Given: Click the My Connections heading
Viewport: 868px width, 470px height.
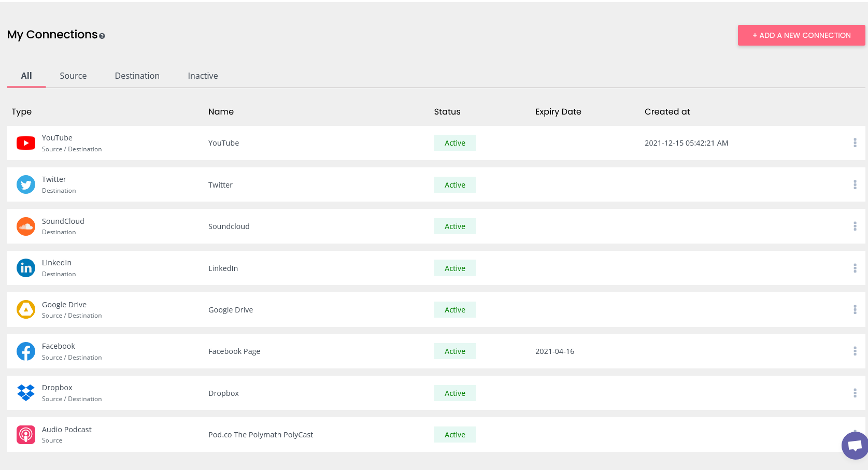Looking at the screenshot, I should pos(52,35).
